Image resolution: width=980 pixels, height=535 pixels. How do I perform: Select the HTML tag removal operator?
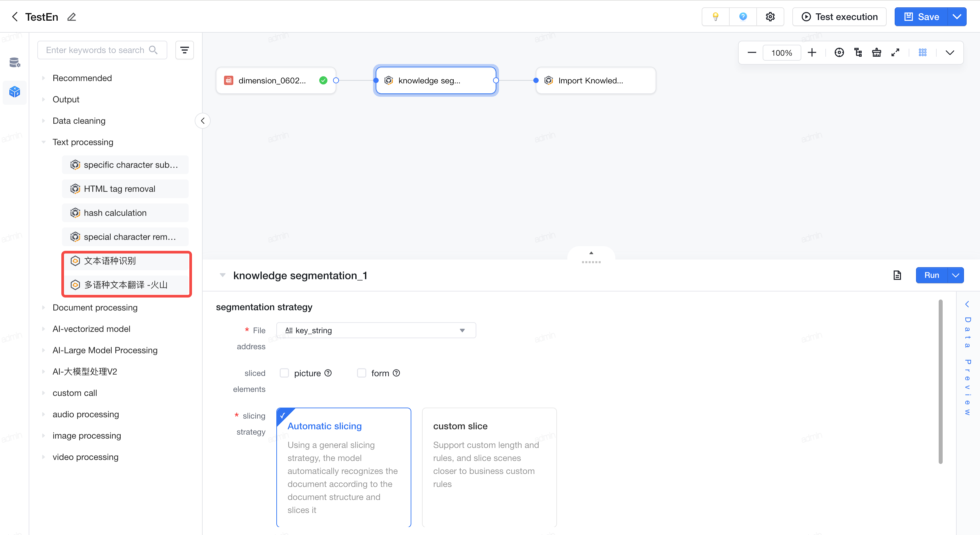tap(125, 189)
